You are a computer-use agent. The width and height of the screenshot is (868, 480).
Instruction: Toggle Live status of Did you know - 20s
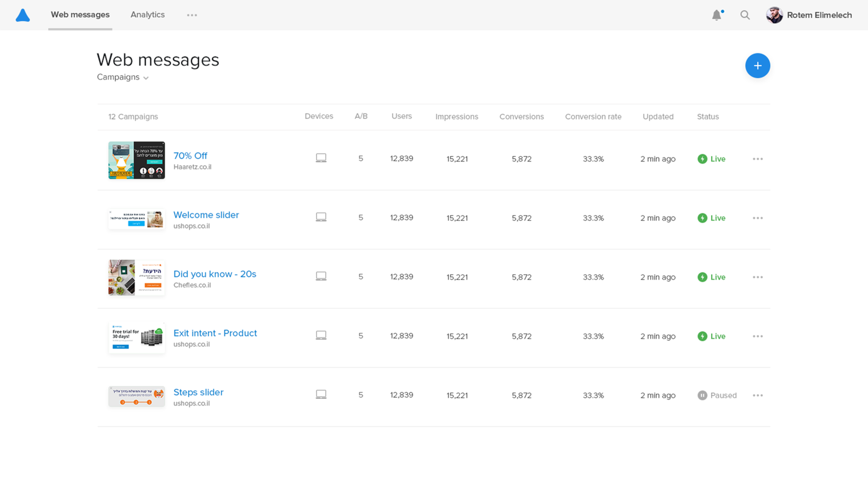pos(712,277)
